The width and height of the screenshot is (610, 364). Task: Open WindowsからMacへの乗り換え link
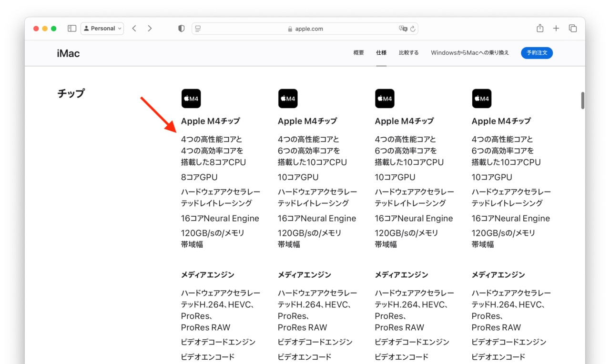tap(470, 53)
